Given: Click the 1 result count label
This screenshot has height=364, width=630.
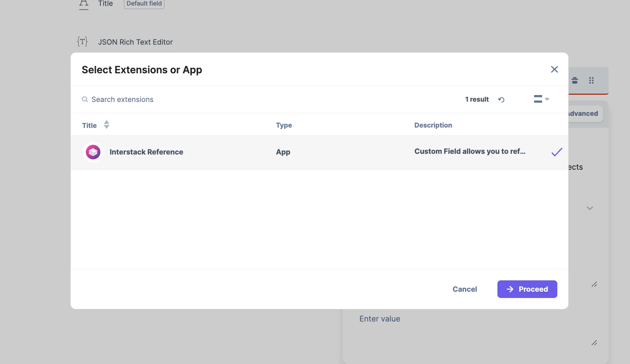Looking at the screenshot, I should [x=476, y=99].
